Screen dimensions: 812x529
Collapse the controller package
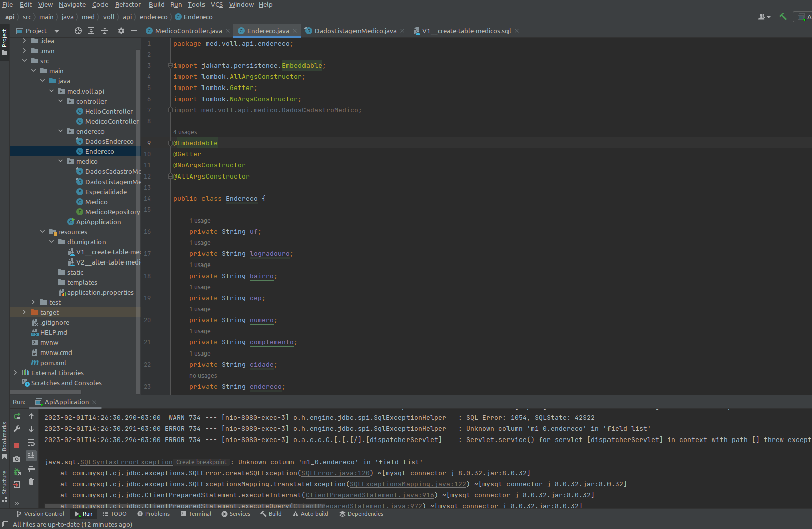(x=60, y=101)
